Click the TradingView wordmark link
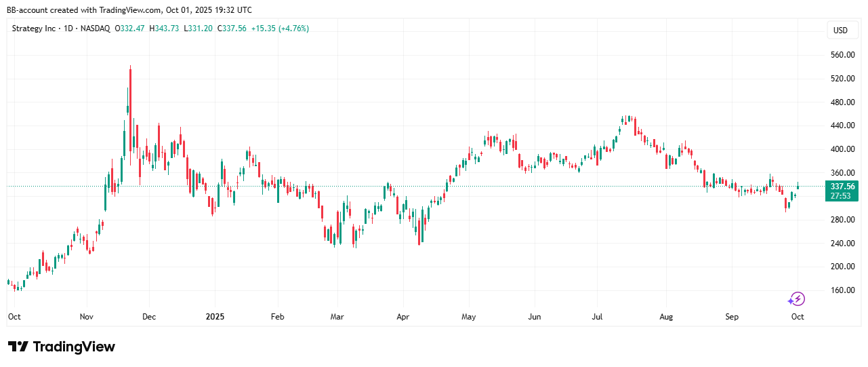The height and width of the screenshot is (367, 868). tap(74, 347)
